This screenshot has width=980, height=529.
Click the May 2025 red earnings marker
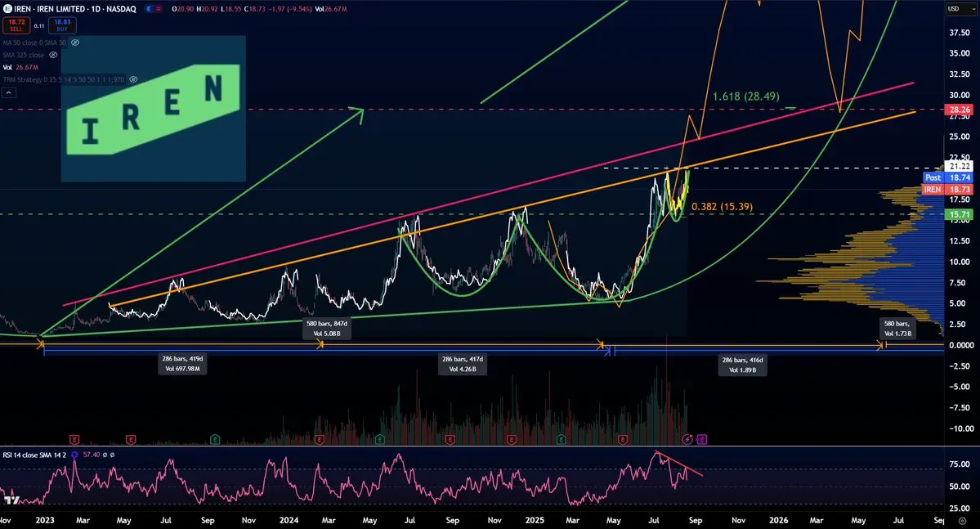[x=623, y=440]
